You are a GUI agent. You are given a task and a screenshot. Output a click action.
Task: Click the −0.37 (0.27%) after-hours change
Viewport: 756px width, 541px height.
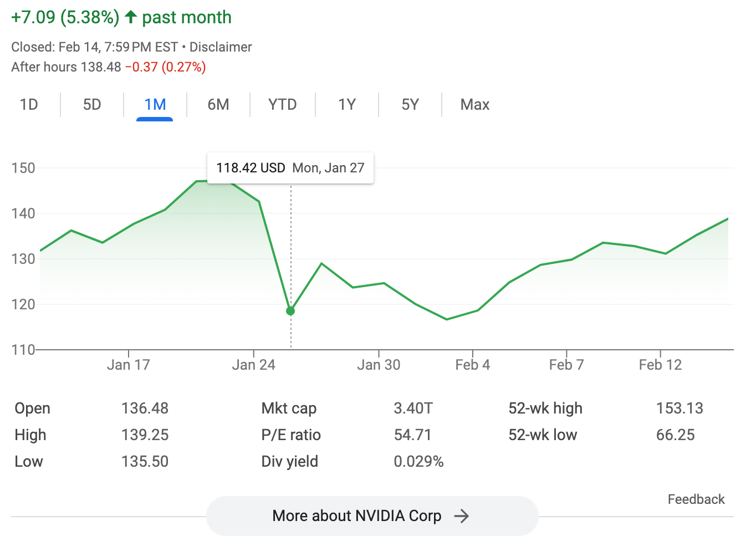(165, 67)
